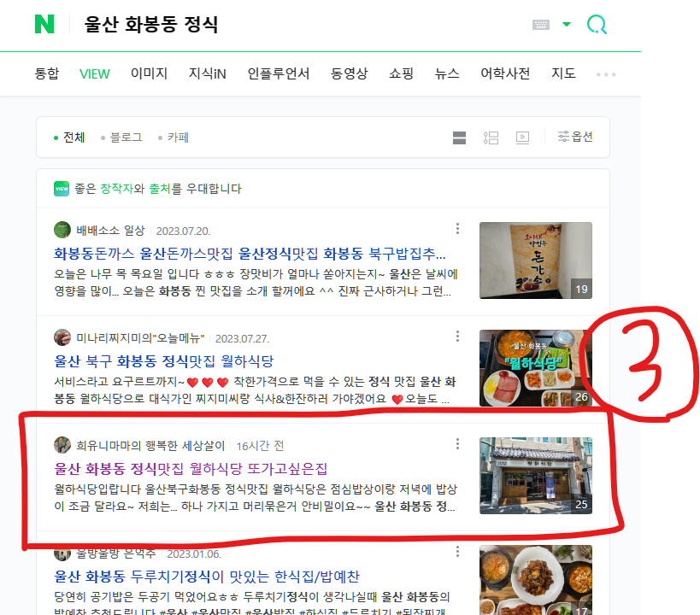Click 희유니마마의 행복한 세상살이 profile avatar

pos(62,445)
